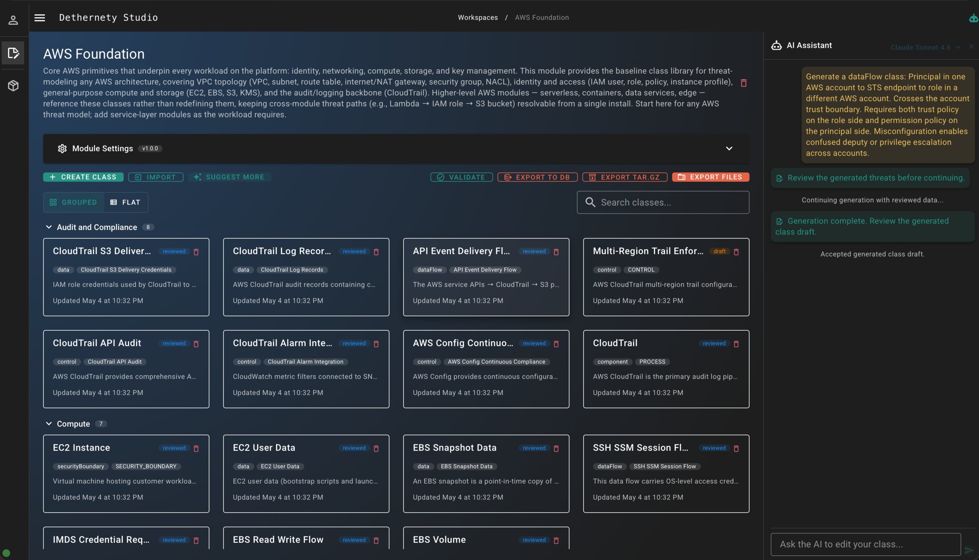
Task: Open the Multi-Region Trail Enforcement card
Action: point(666,277)
